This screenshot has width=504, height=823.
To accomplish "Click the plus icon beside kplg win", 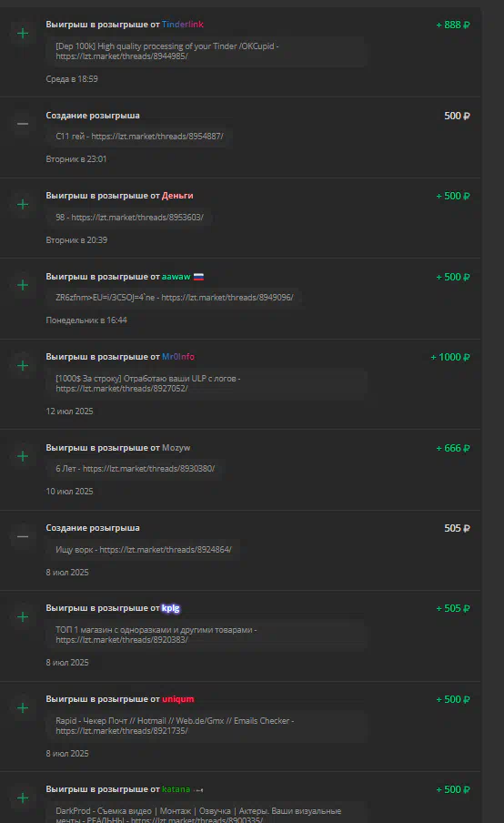I will tap(23, 616).
